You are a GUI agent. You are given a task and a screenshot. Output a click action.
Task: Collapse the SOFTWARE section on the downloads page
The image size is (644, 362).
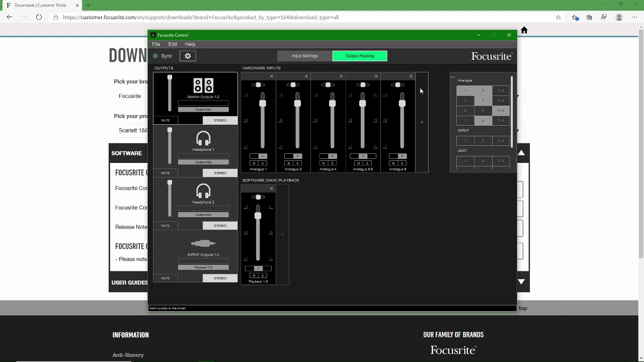pos(522,153)
